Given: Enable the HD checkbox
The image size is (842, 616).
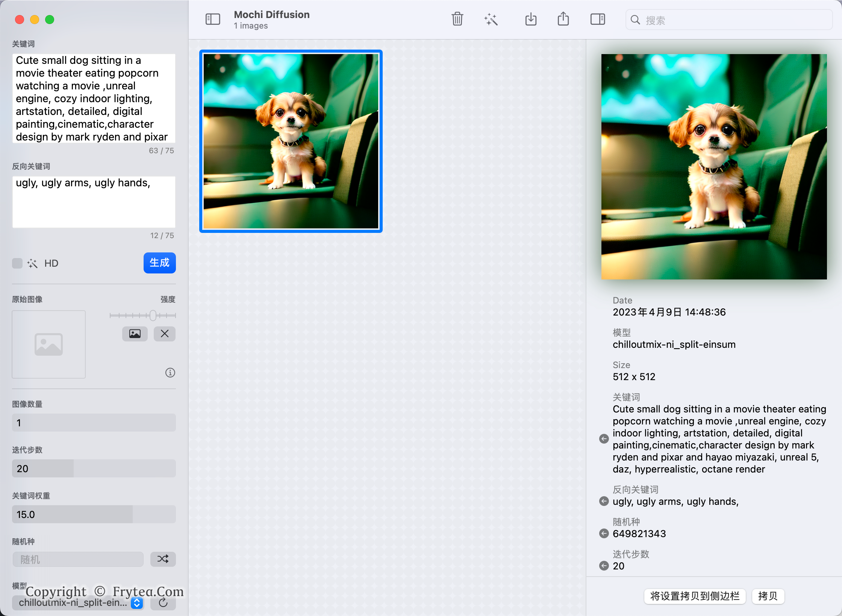Looking at the screenshot, I should coord(17,263).
